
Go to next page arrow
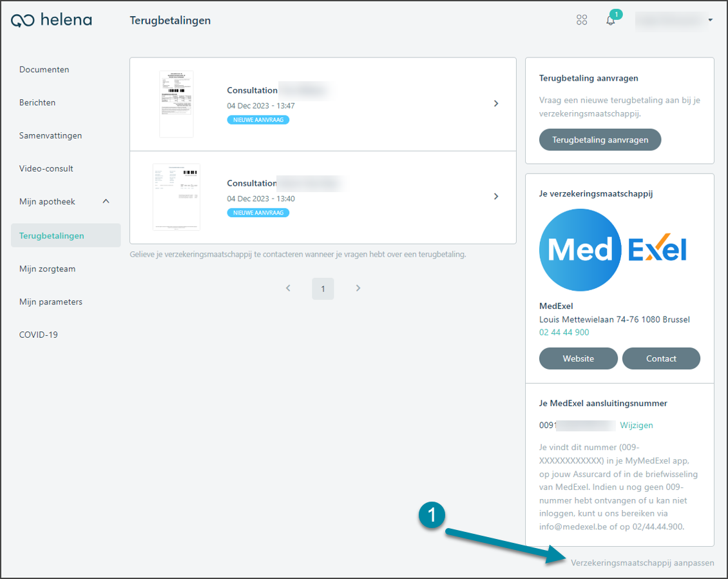[x=358, y=288]
